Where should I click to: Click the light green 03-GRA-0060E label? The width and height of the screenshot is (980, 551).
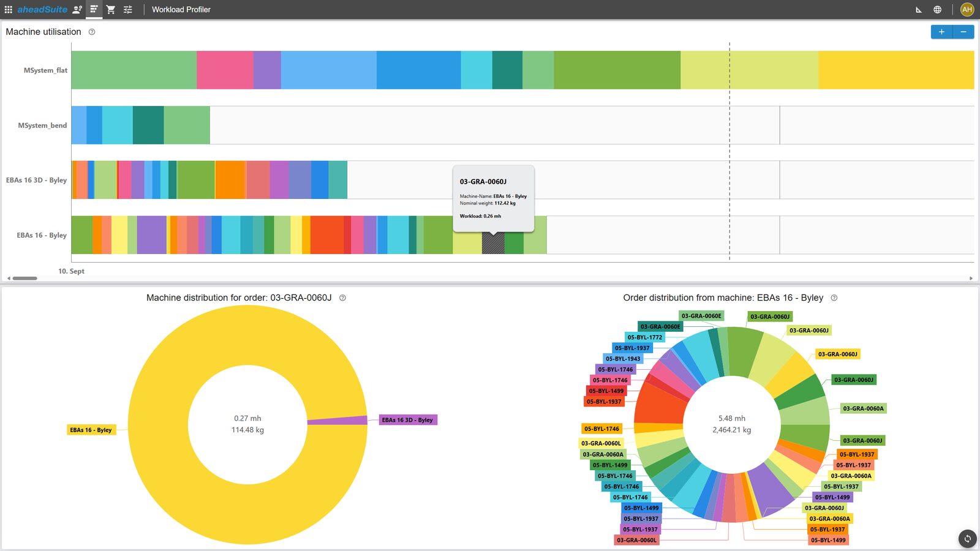[701, 316]
